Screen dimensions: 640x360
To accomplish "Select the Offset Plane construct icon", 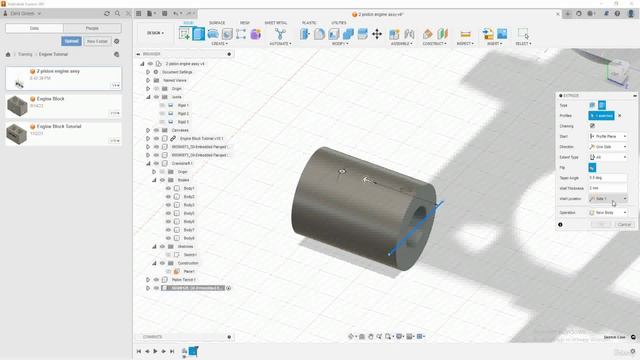I will click(427, 34).
